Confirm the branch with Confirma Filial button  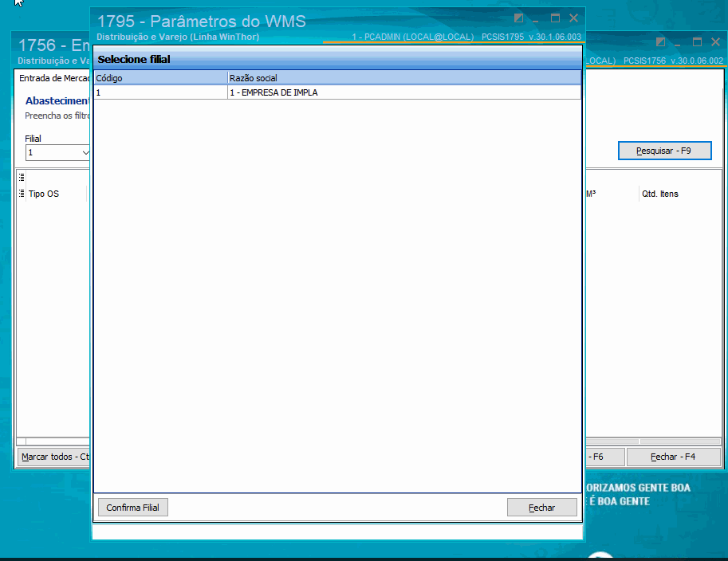[133, 507]
